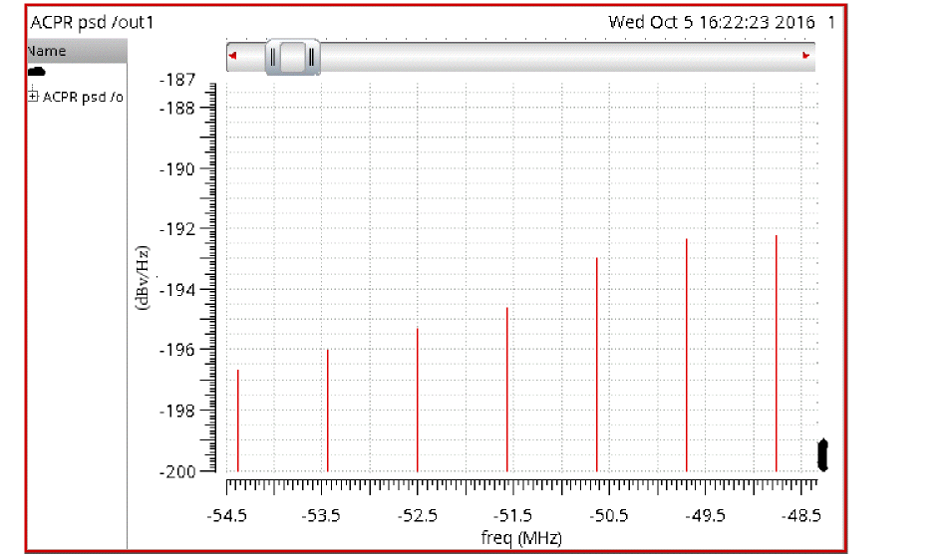Click the -51.5 x-axis tick label

point(512,516)
